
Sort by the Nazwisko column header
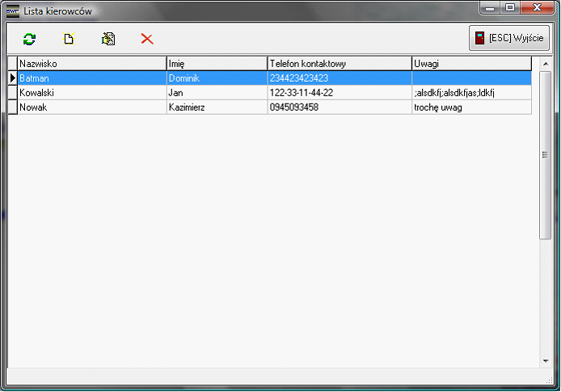tap(91, 63)
